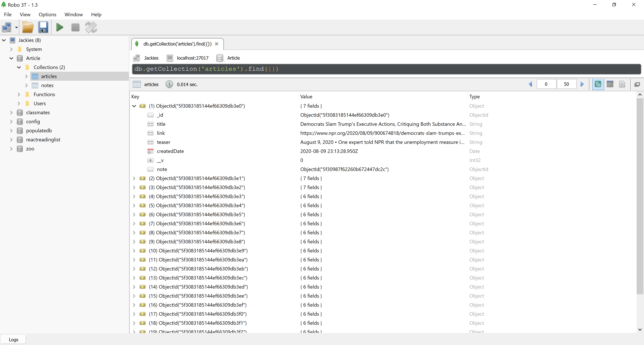Click the Connect to MongoDB toolbar icon
The height and width of the screenshot is (345, 644).
click(7, 27)
